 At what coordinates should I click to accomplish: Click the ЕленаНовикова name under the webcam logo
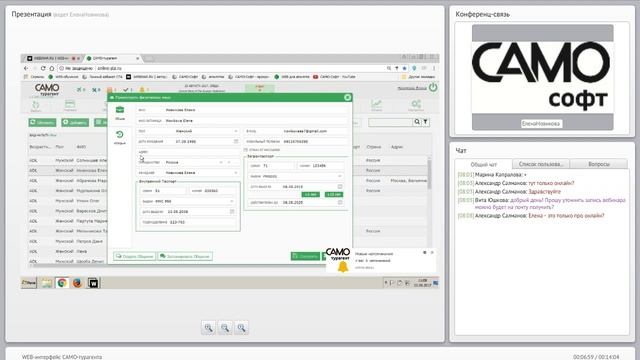(541, 124)
